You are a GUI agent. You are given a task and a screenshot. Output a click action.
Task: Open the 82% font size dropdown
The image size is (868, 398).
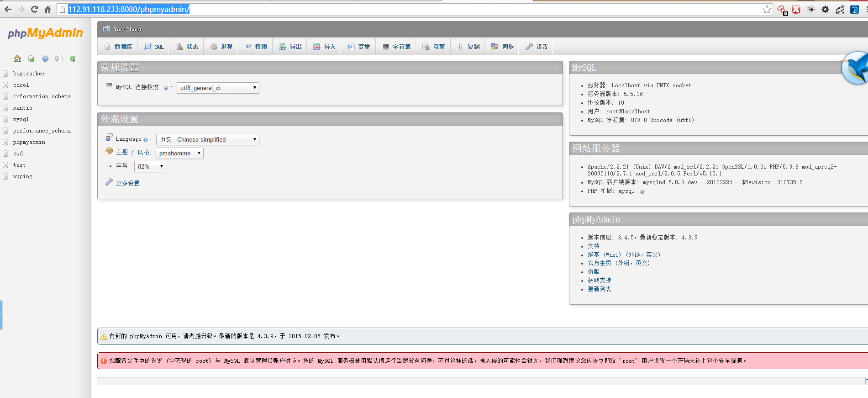[x=150, y=166]
